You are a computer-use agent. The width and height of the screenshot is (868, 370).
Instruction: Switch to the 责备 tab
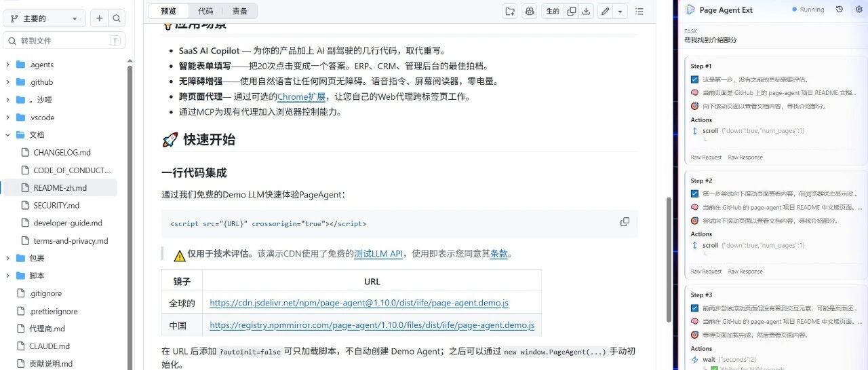pos(240,11)
